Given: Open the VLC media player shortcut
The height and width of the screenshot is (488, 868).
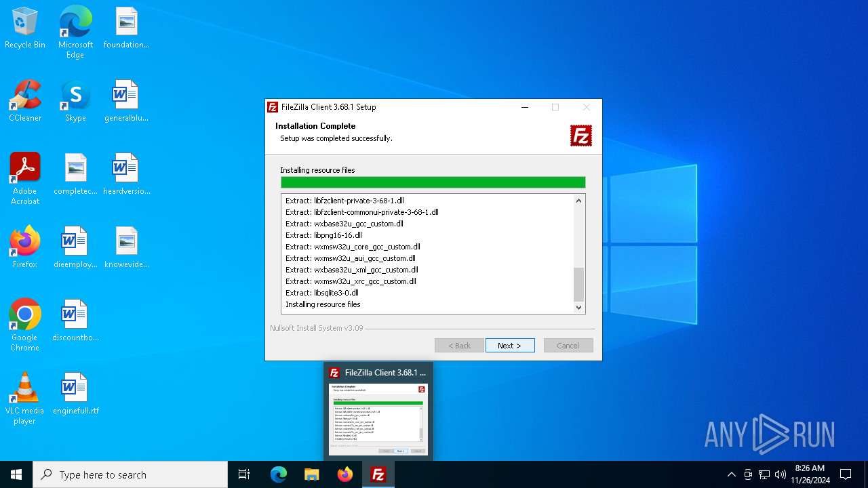Looking at the screenshot, I should [25, 399].
